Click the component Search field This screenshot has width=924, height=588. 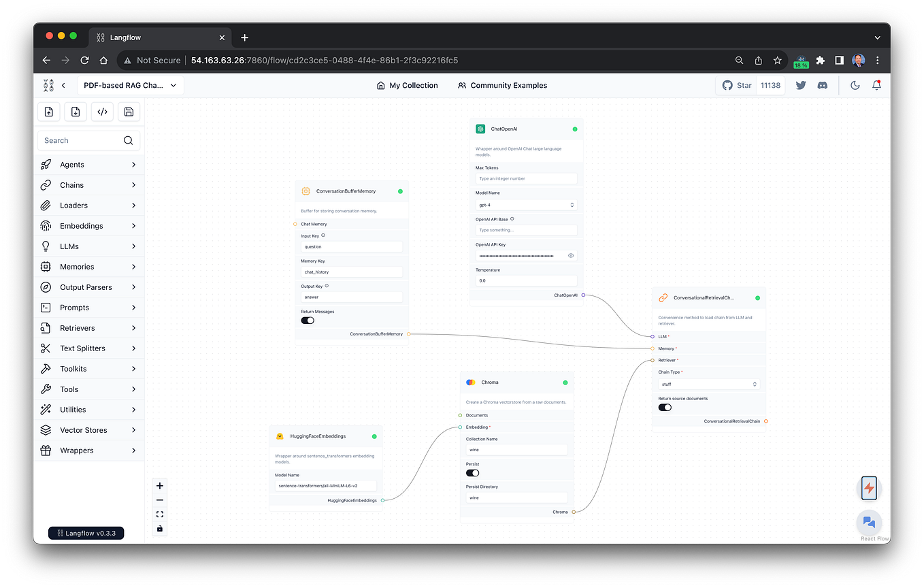click(x=82, y=140)
